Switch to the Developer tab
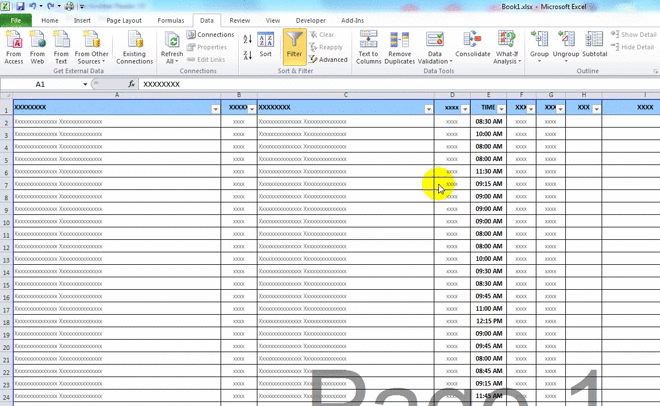660x406 pixels. point(310,20)
